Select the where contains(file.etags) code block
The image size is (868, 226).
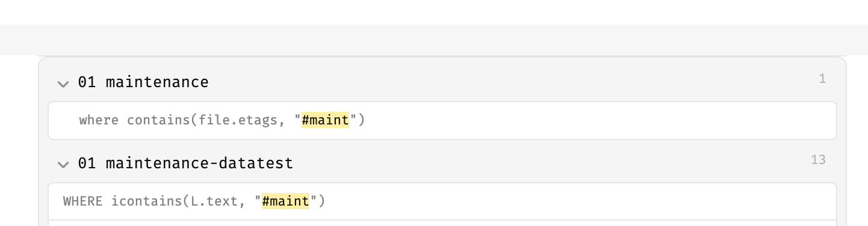pos(442,120)
